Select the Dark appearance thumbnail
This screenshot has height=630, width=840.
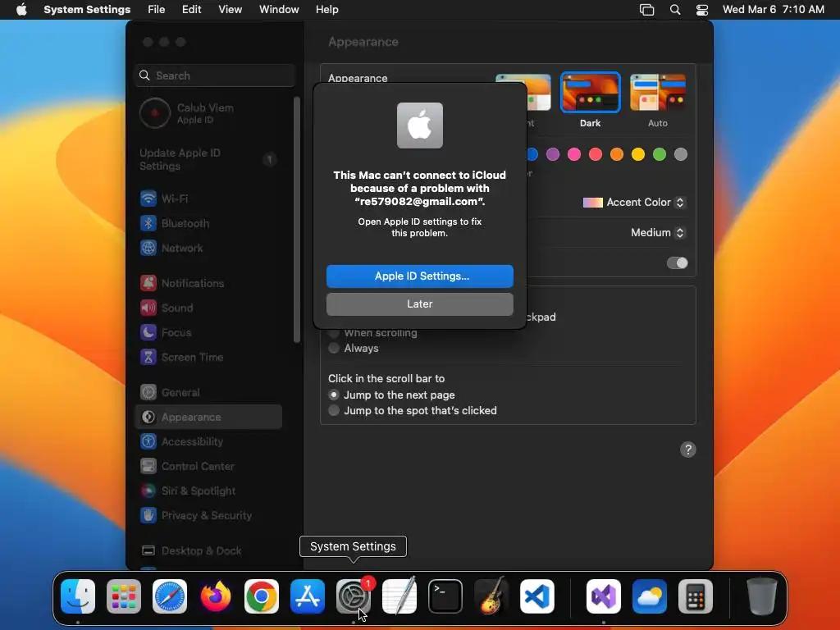point(591,92)
